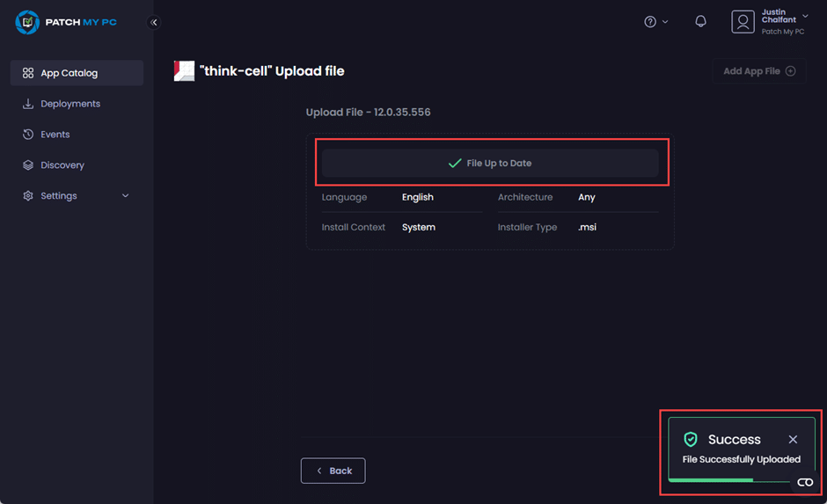The height and width of the screenshot is (504, 827).
Task: Click the Back button
Action: click(x=333, y=471)
